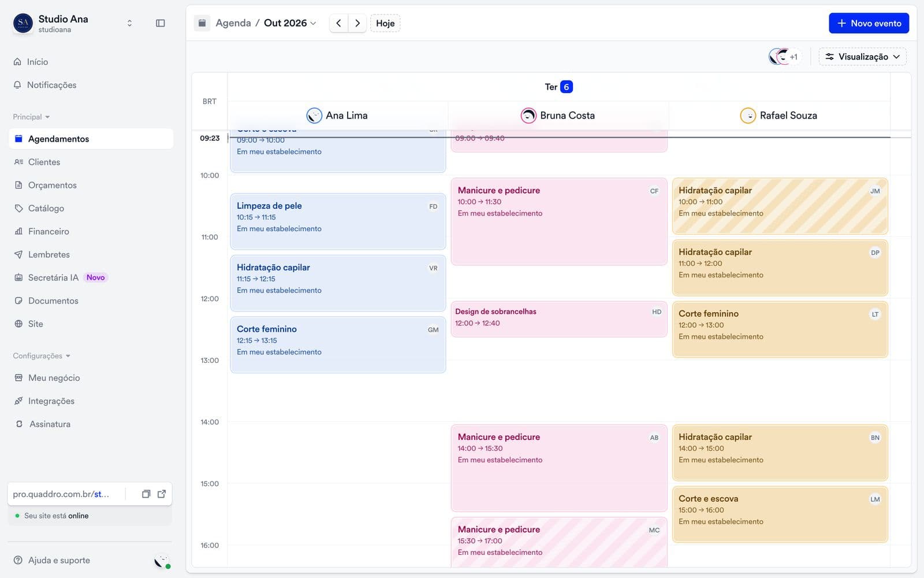
Task: Click the Assinatura icon
Action: click(x=18, y=424)
